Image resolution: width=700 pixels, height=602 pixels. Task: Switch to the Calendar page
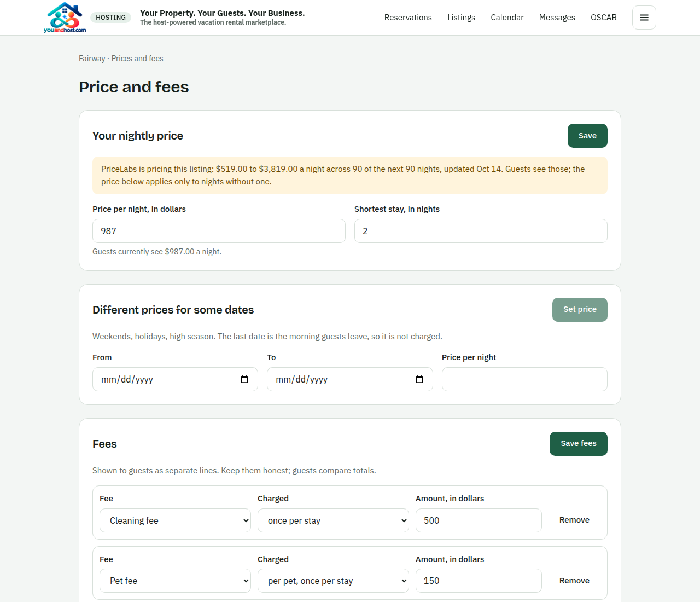point(507,18)
